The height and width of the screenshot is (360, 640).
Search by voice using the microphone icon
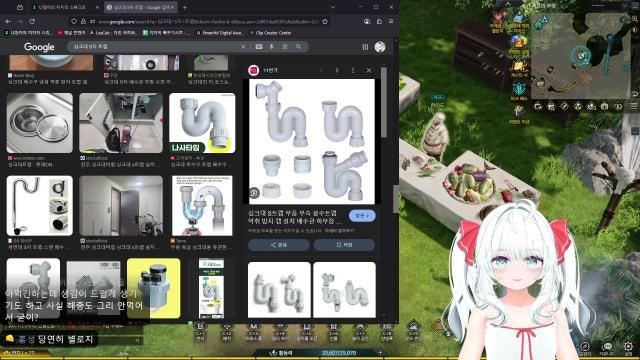point(271,47)
